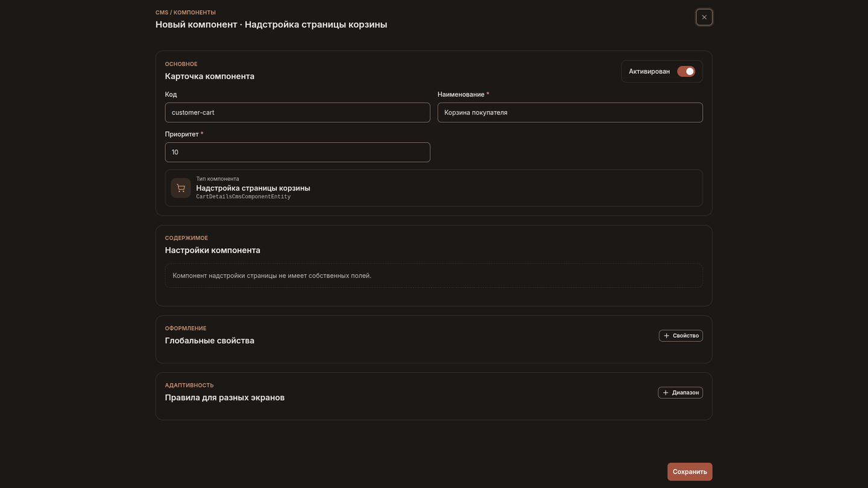The width and height of the screenshot is (868, 488).
Task: Click the Наименование field with Корзина покупателя
Action: (x=570, y=112)
